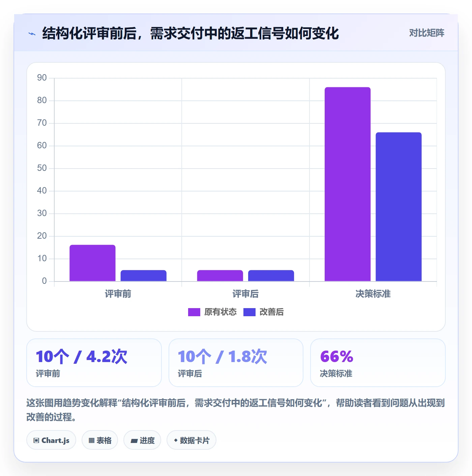472x476 pixels.
Task: Select the purple 原有状态 bar for 评审后
Action: (x=220, y=275)
